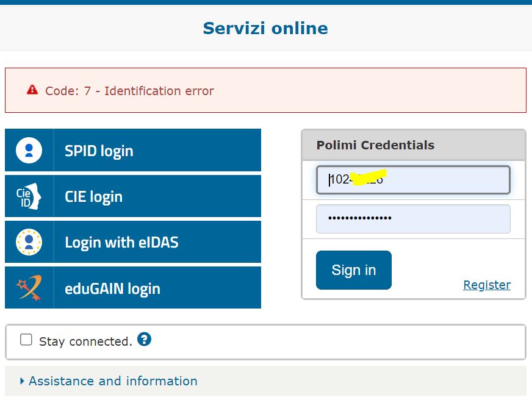Click the CIE ID face icon
This screenshot has width=532, height=400.
(29, 196)
